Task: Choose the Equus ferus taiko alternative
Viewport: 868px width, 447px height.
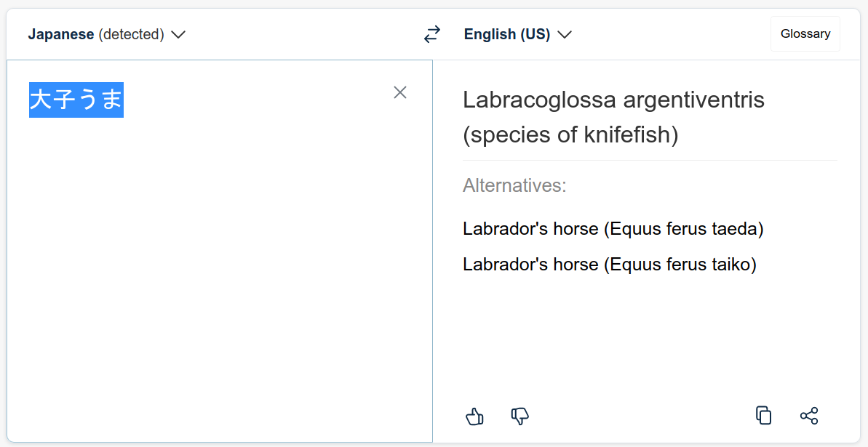Action: [x=609, y=265]
